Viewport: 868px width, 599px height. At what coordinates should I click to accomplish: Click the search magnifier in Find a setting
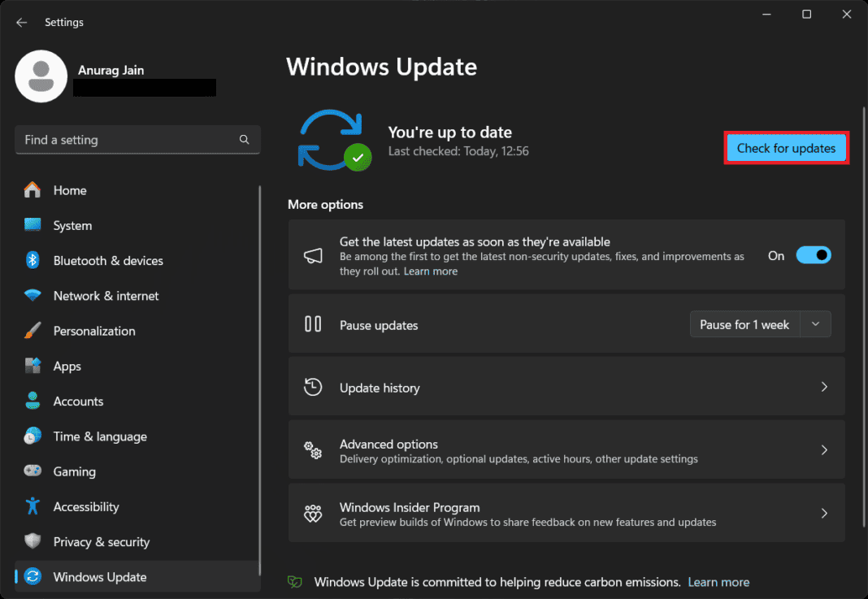[244, 139]
